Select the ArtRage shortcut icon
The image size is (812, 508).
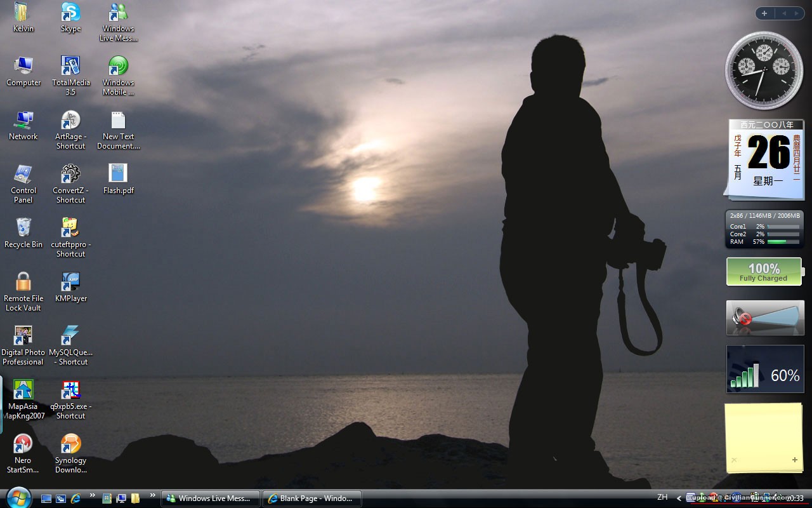point(70,121)
